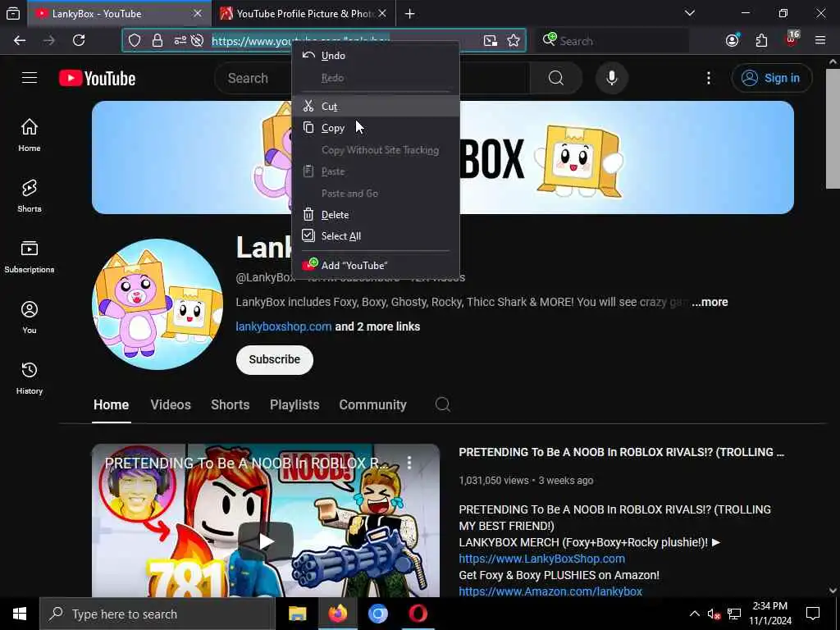This screenshot has width=840, height=630.
Task: Click the YouTube logo
Action: pos(97,78)
